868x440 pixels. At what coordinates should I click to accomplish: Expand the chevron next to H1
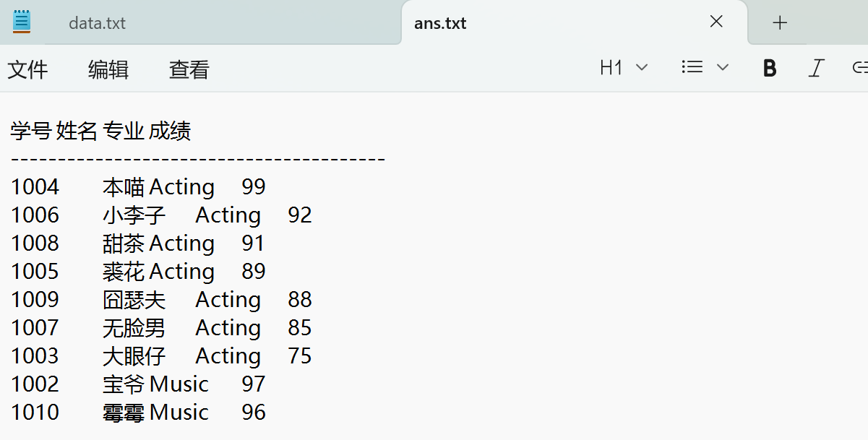[642, 68]
